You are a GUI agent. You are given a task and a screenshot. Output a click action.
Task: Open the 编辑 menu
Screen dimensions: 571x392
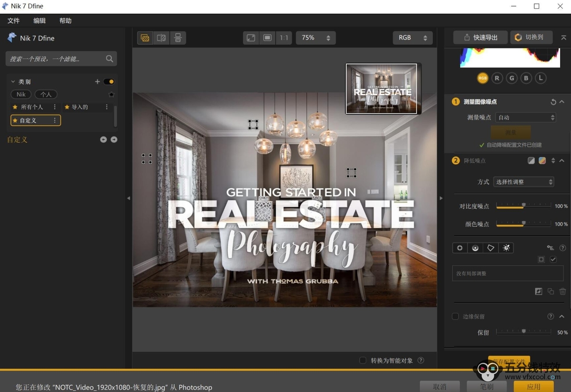pos(39,21)
